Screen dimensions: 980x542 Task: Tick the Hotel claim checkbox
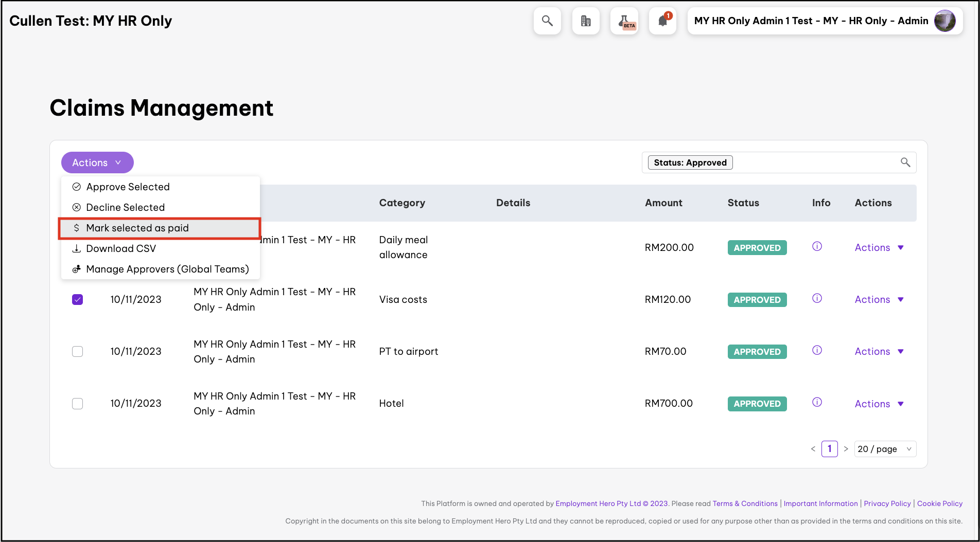[77, 404]
